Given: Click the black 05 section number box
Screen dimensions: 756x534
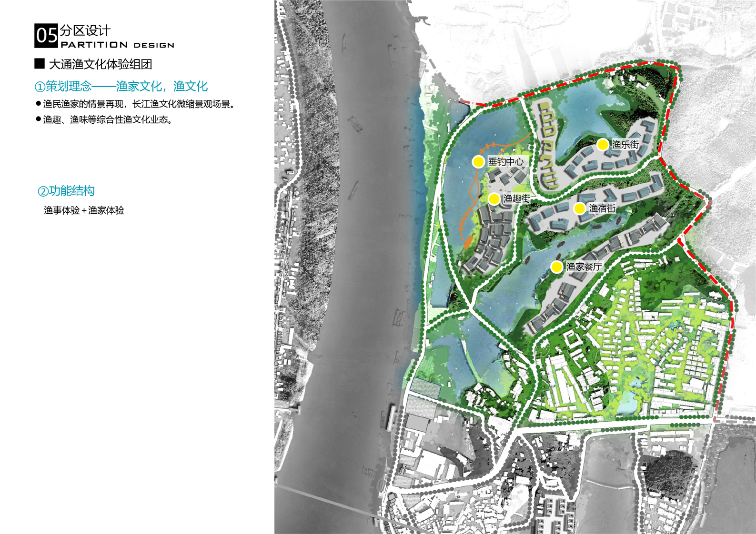Looking at the screenshot, I should point(46,36).
